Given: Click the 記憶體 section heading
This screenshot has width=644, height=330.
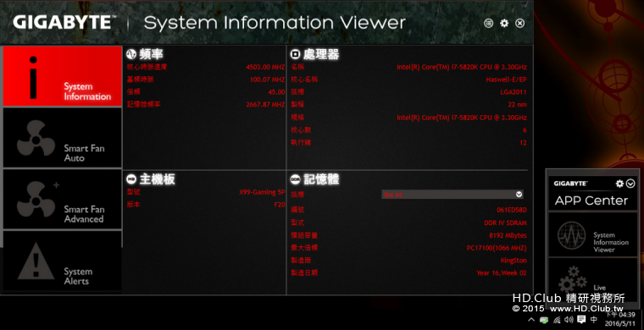Looking at the screenshot, I should click(x=321, y=179).
